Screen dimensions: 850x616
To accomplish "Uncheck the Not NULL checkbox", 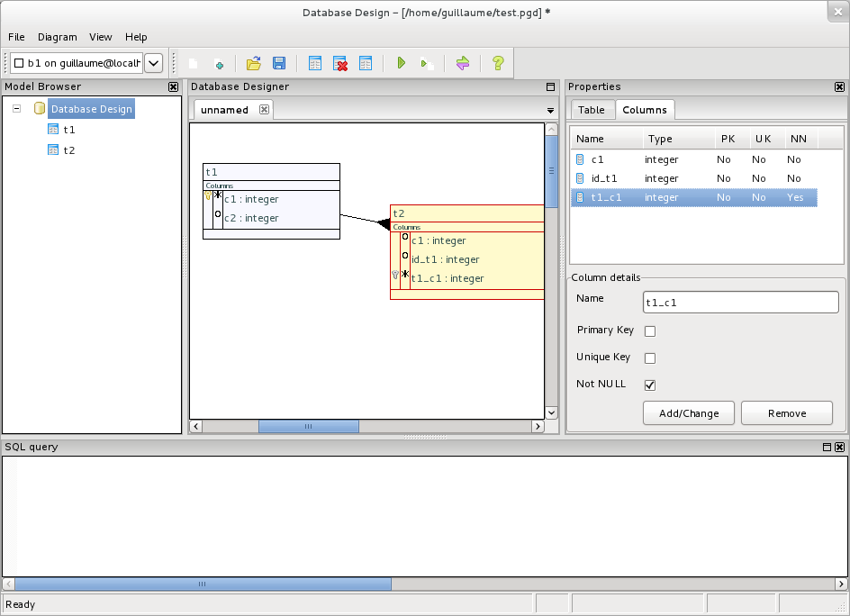I will click(x=650, y=385).
